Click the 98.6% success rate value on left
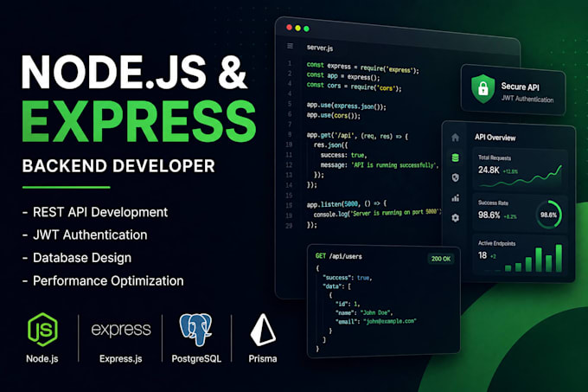The height and width of the screenshot is (392, 588). coord(489,215)
